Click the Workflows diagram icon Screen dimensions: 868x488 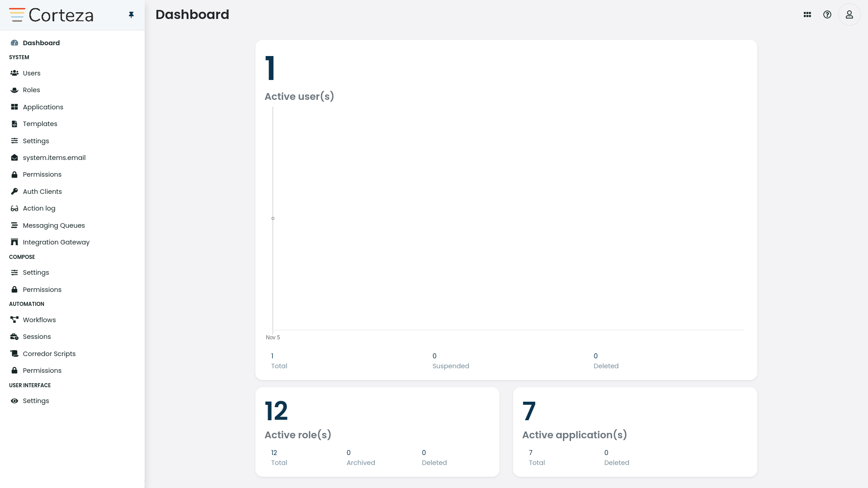click(x=14, y=320)
